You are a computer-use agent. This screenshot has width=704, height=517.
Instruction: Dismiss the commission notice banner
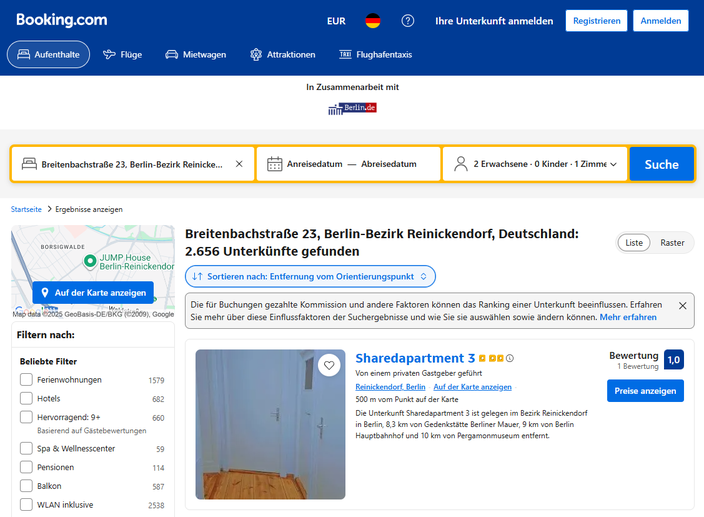(682, 306)
